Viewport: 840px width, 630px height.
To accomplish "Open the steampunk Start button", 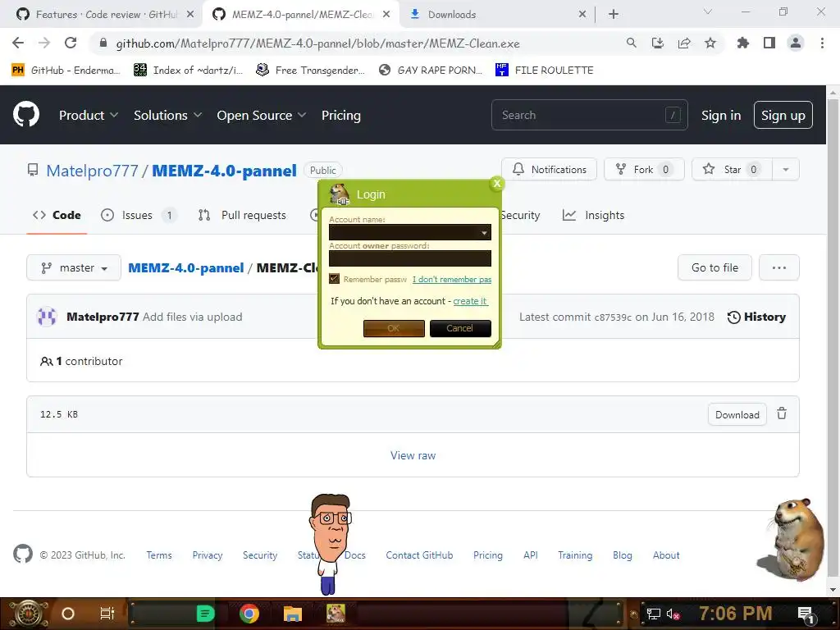I will pos(29,614).
